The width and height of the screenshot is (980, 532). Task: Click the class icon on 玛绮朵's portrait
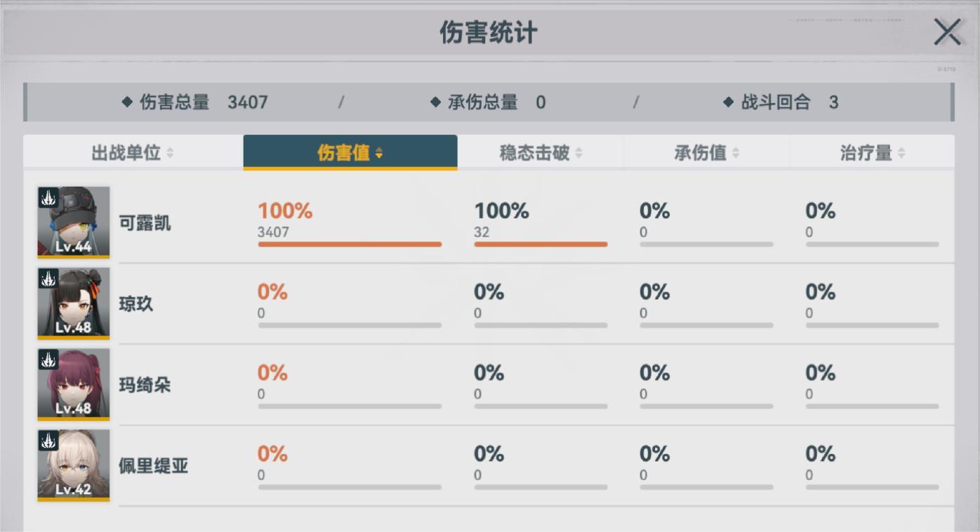(48, 360)
